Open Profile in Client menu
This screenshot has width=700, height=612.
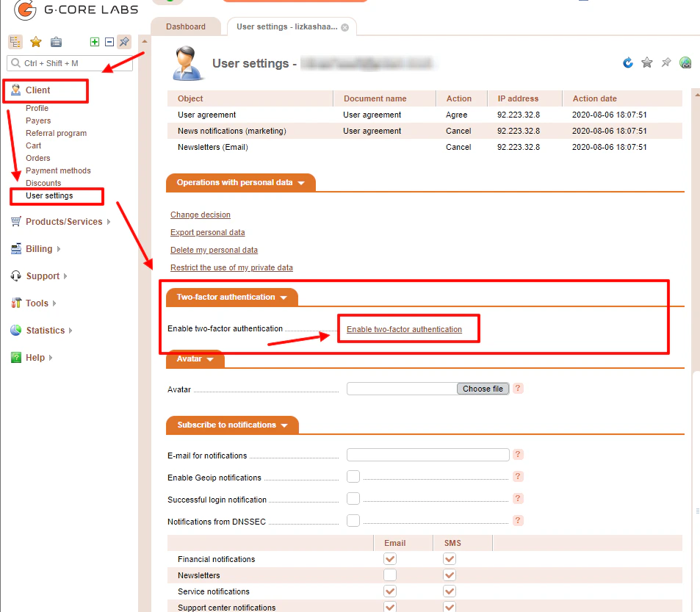pos(37,108)
